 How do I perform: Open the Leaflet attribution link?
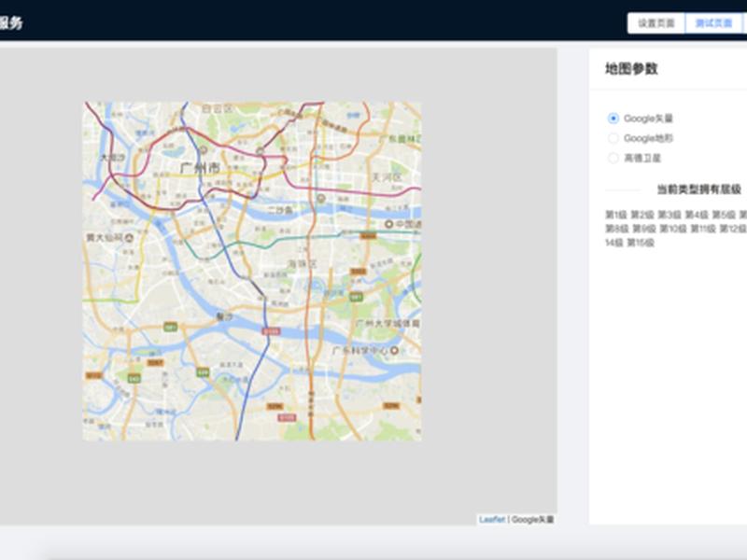click(492, 520)
